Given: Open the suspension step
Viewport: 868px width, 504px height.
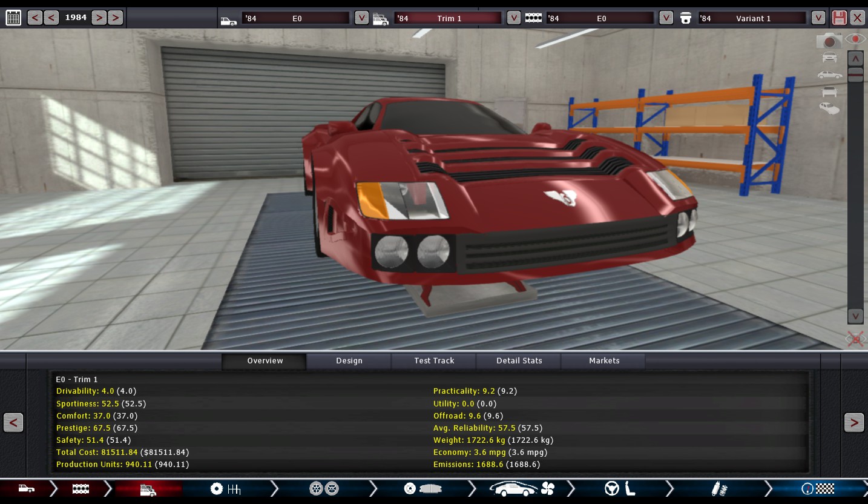Looking at the screenshot, I should [x=719, y=489].
